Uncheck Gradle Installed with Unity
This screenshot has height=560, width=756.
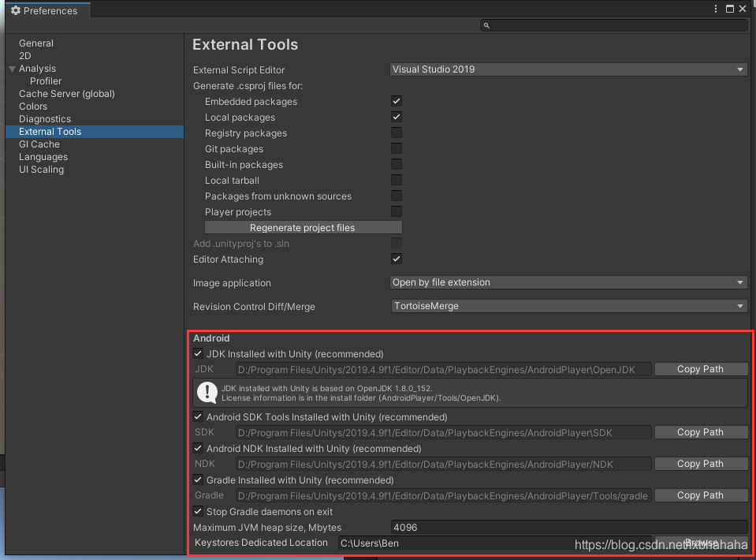198,480
